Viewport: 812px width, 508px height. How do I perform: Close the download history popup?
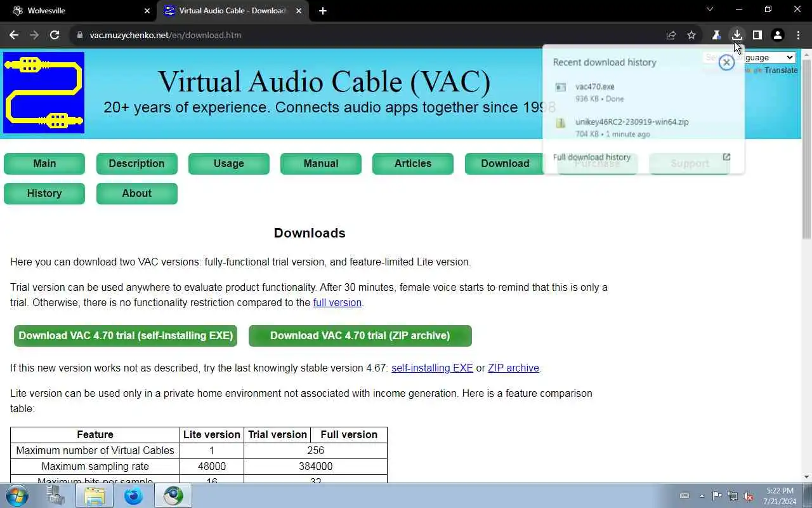pyautogui.click(x=726, y=62)
